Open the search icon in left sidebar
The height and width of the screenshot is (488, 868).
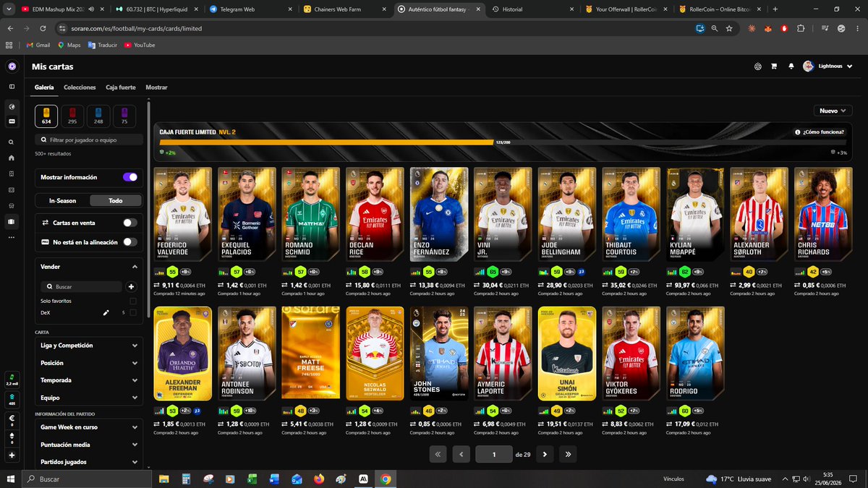pos(12,142)
